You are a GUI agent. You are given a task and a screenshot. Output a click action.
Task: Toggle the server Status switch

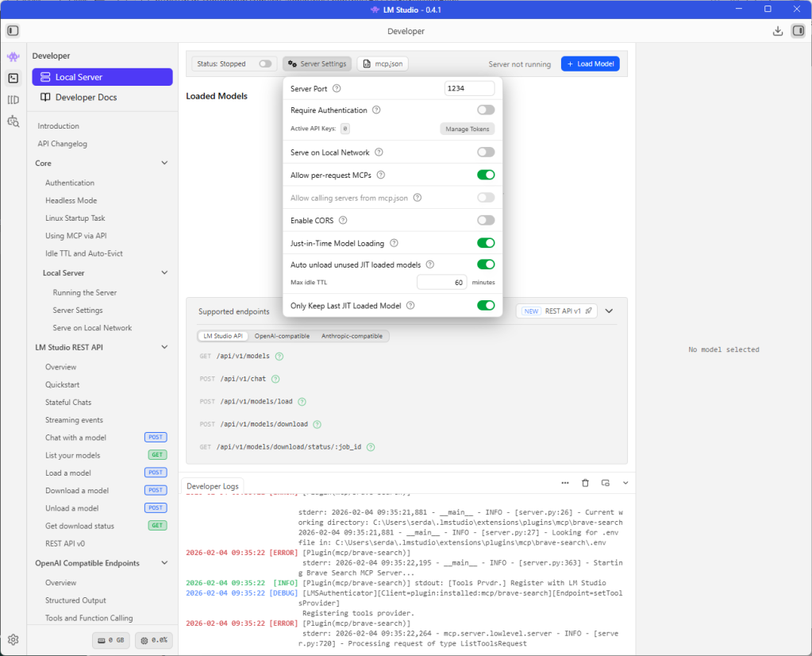(264, 63)
